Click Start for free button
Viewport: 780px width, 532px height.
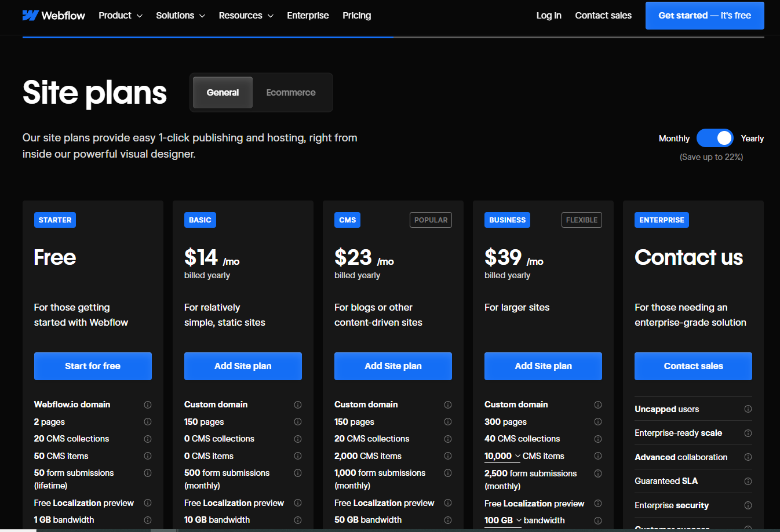click(93, 366)
